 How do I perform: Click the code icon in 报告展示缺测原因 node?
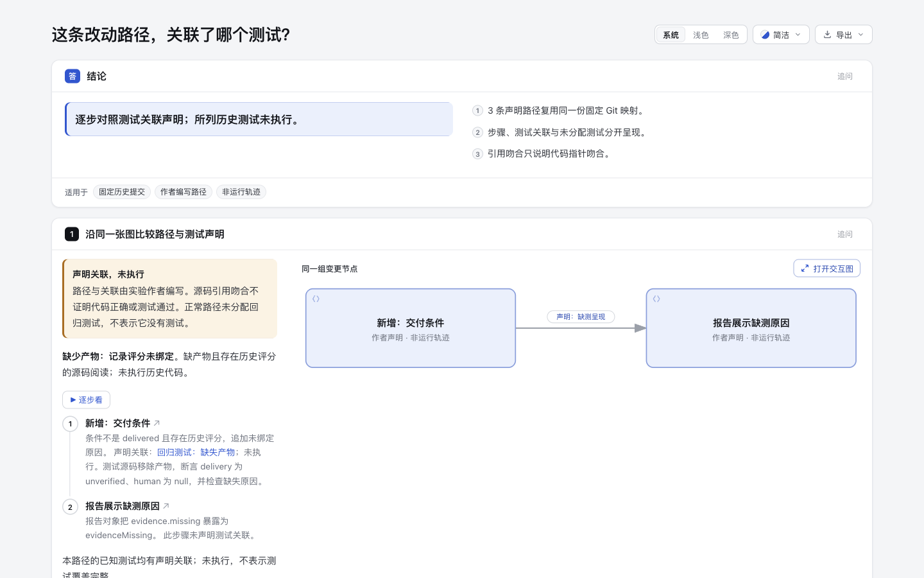(656, 299)
